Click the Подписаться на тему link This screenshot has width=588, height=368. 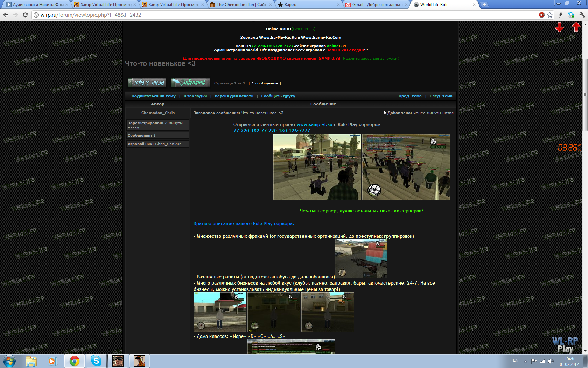(x=153, y=96)
